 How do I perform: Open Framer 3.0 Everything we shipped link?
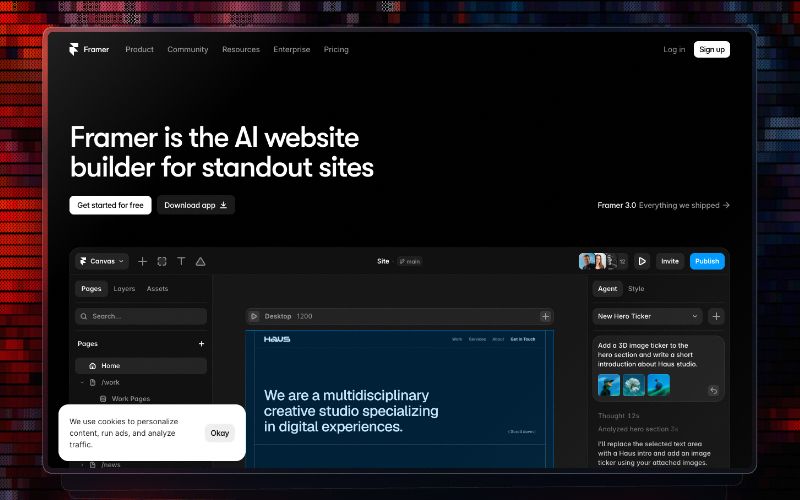[x=663, y=205]
